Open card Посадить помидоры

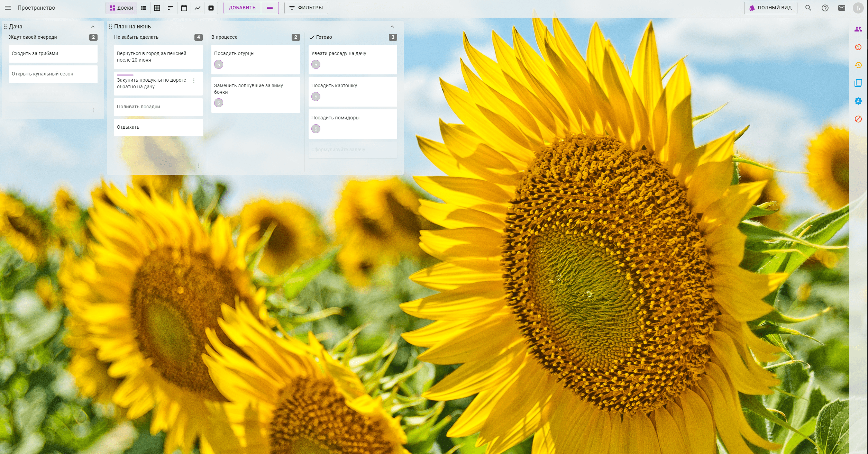pyautogui.click(x=353, y=124)
